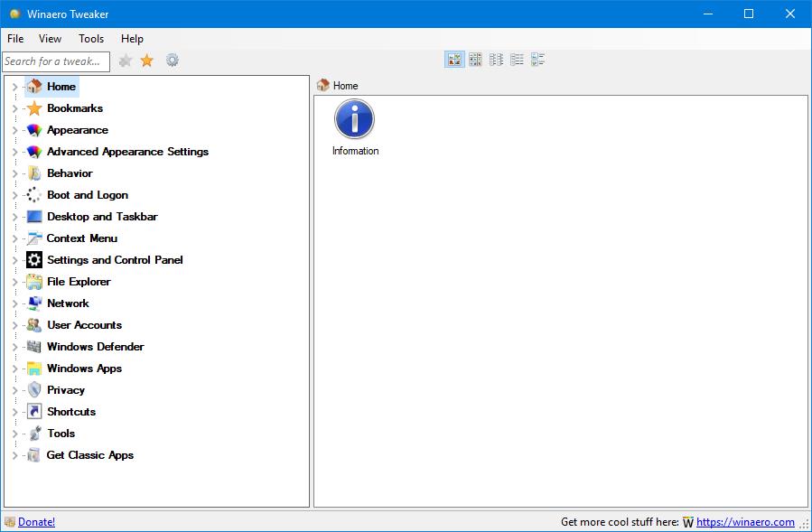812x532 pixels.
Task: Switch to small icons view button
Action: pos(475,60)
